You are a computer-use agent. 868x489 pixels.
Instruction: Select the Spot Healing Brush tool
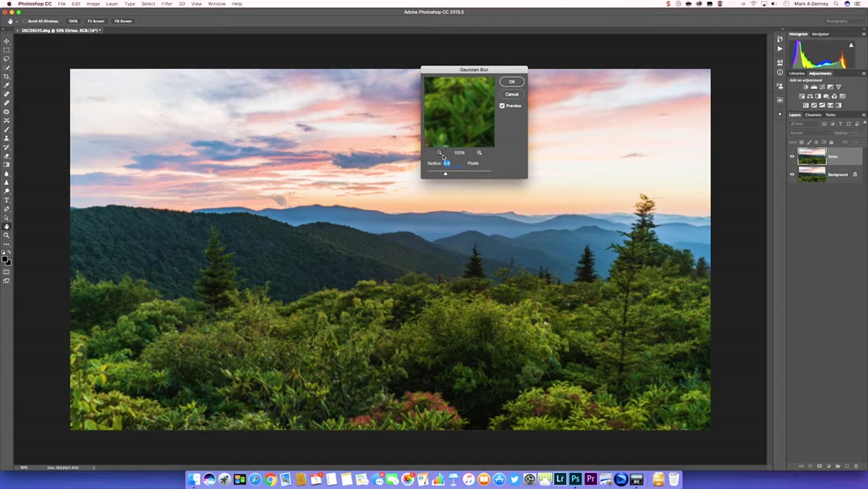coord(7,93)
